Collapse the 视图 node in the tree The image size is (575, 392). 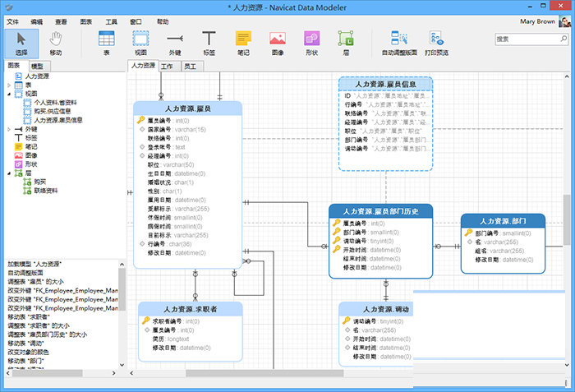(9, 94)
